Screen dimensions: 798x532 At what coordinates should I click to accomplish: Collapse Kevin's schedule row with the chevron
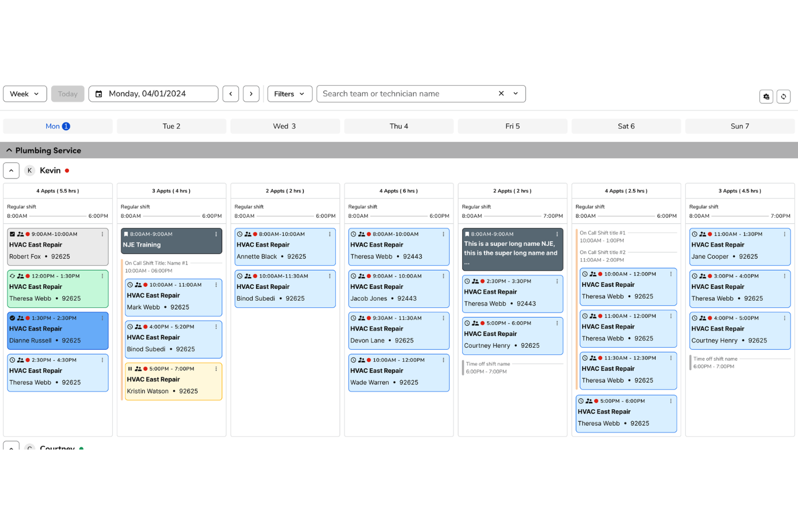point(11,170)
